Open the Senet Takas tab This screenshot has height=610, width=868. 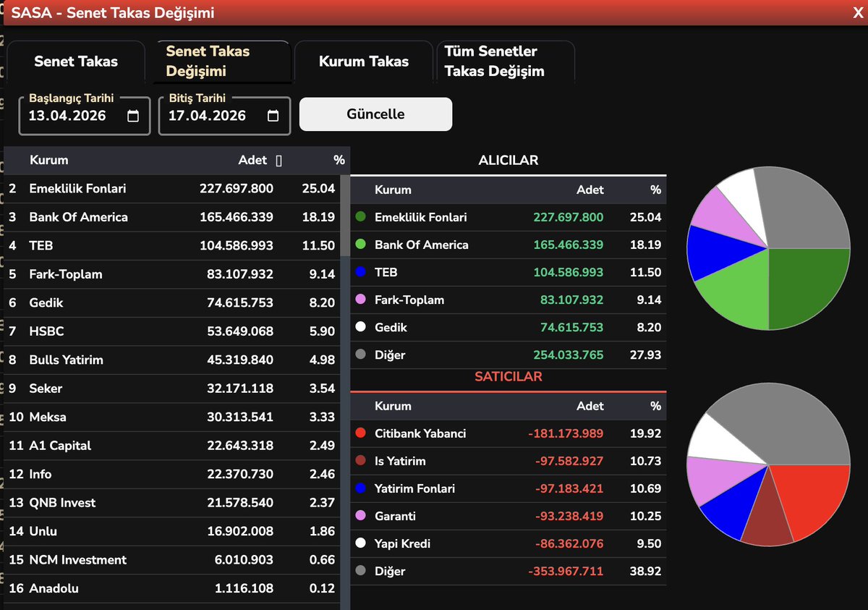(76, 62)
